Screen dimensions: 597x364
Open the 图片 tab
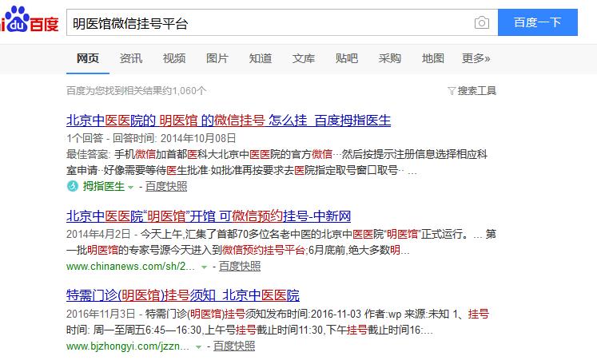pos(217,58)
